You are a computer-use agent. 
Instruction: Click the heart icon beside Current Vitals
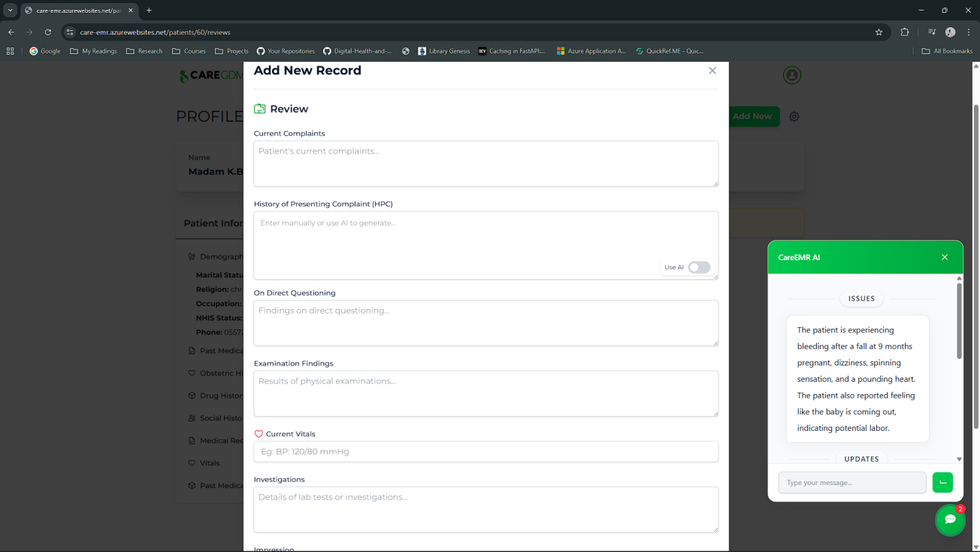coord(259,434)
